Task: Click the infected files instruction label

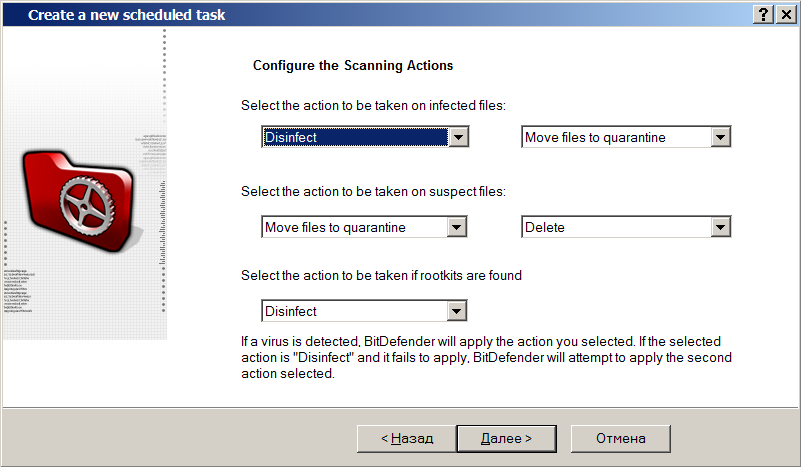Action: pos(374,105)
